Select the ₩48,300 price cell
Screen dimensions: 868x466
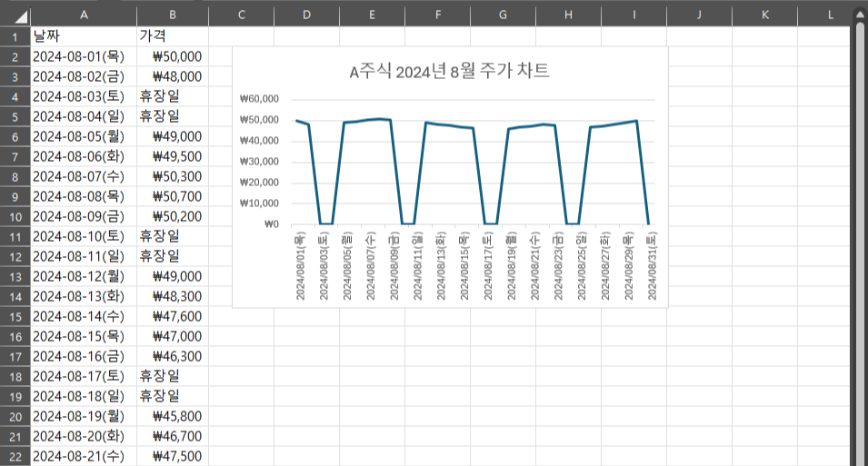coord(173,296)
